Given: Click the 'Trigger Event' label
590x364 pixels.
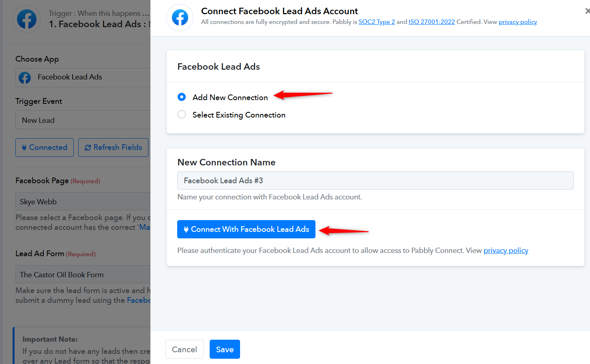Looking at the screenshot, I should point(39,101).
